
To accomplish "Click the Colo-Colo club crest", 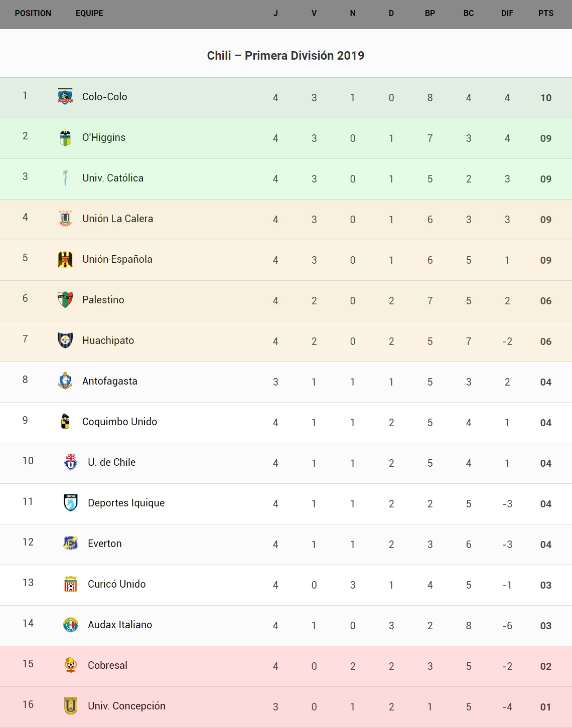I will (65, 96).
